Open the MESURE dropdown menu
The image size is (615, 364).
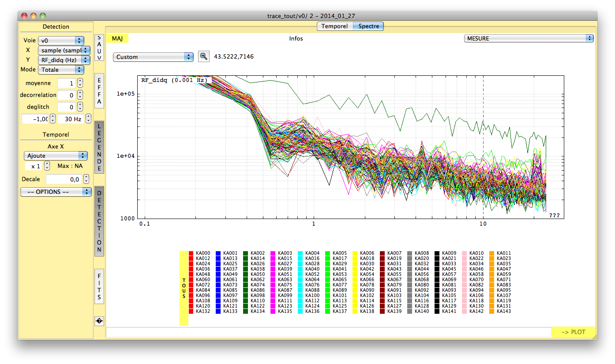[529, 38]
